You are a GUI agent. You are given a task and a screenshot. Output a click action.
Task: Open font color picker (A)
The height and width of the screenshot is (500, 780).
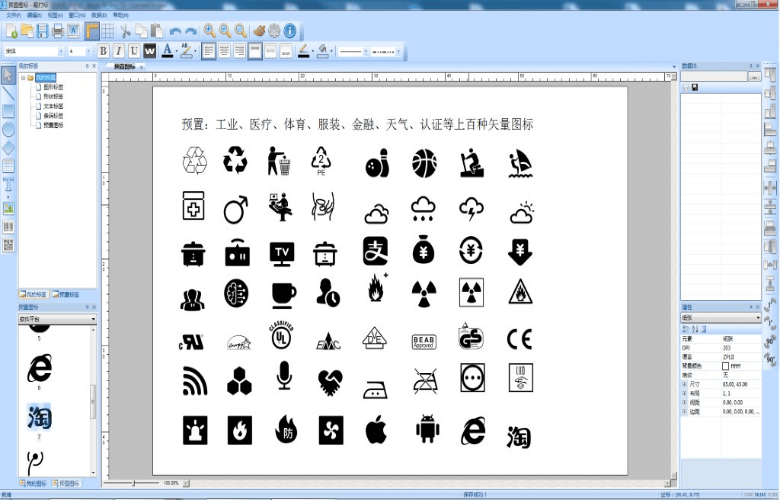pos(168,51)
